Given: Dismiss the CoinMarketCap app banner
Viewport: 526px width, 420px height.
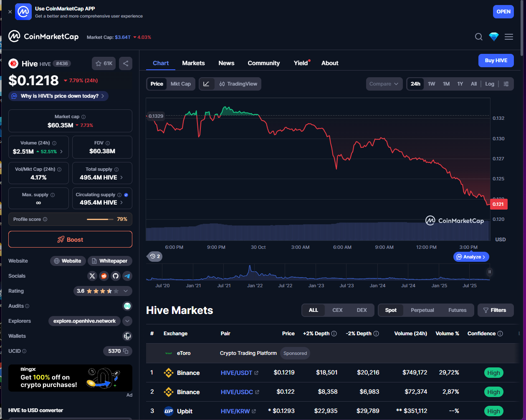Looking at the screenshot, I should pyautogui.click(x=10, y=12).
